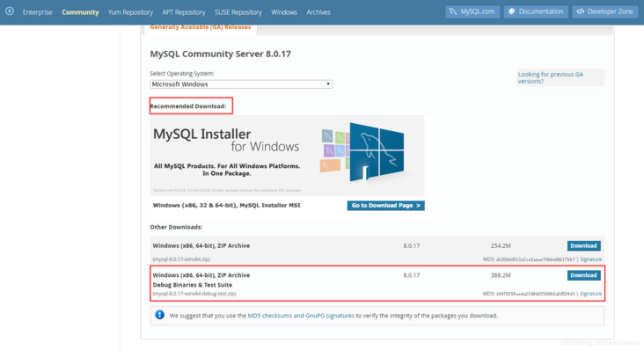Viewport: 644px width, 350px height.
Task: Click the Documentation book icon
Action: point(512,11)
